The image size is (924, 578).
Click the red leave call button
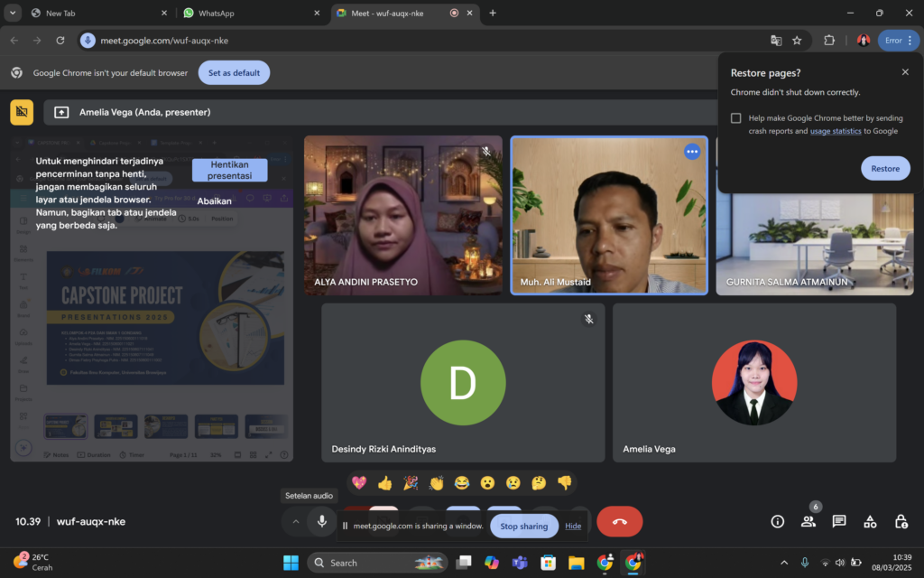[619, 521]
